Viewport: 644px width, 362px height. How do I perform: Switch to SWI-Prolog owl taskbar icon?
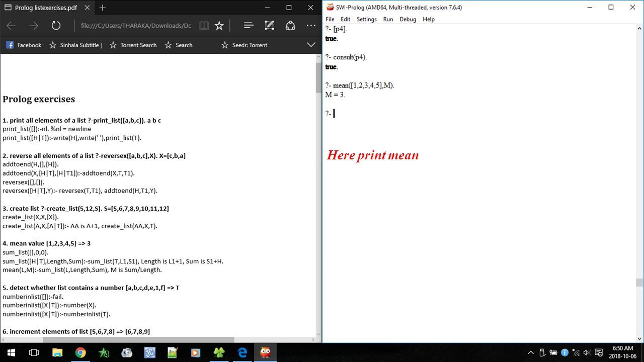pyautogui.click(x=265, y=352)
